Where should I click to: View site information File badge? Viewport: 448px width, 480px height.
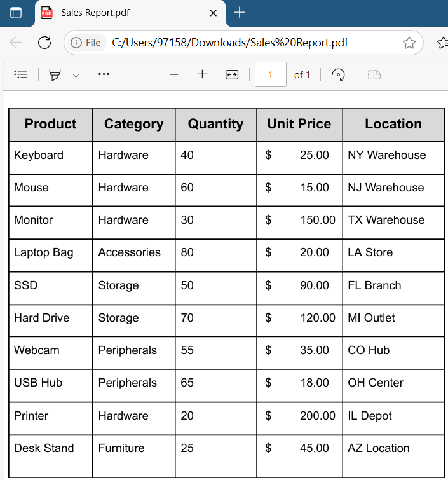click(86, 43)
